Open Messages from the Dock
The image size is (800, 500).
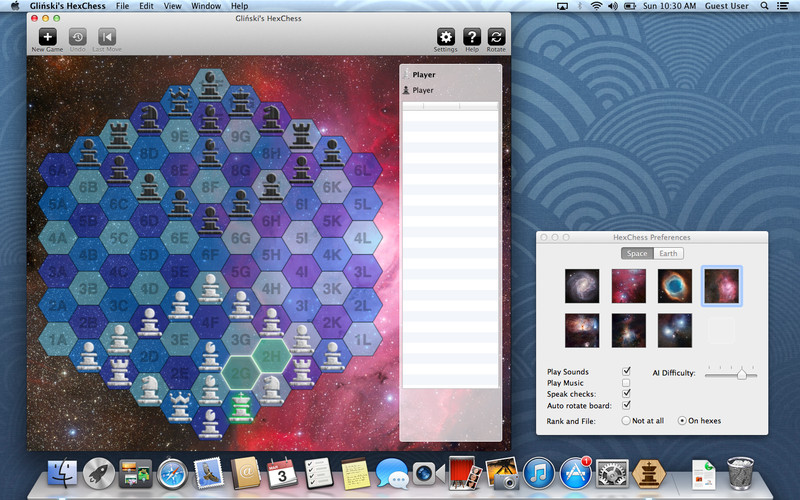click(x=391, y=473)
